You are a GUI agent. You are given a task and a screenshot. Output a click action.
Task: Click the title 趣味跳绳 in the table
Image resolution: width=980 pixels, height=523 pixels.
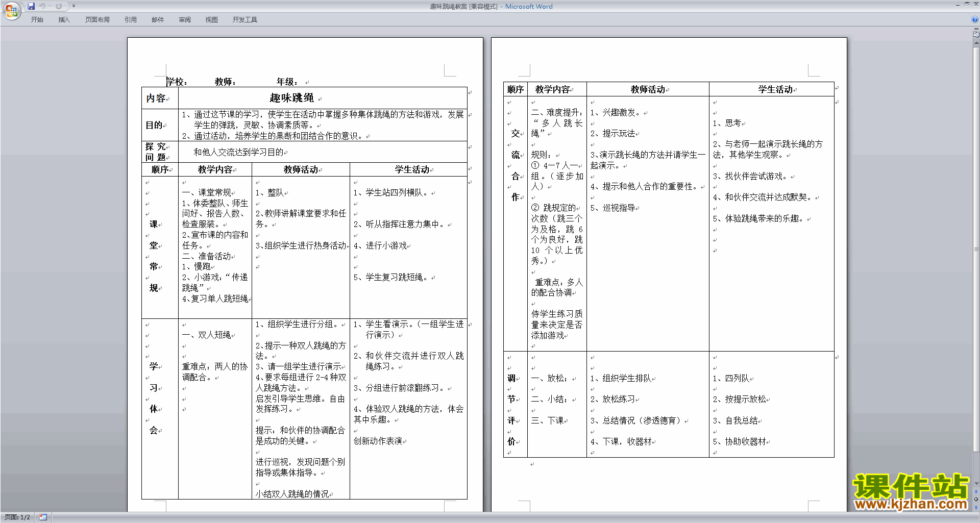coord(292,98)
